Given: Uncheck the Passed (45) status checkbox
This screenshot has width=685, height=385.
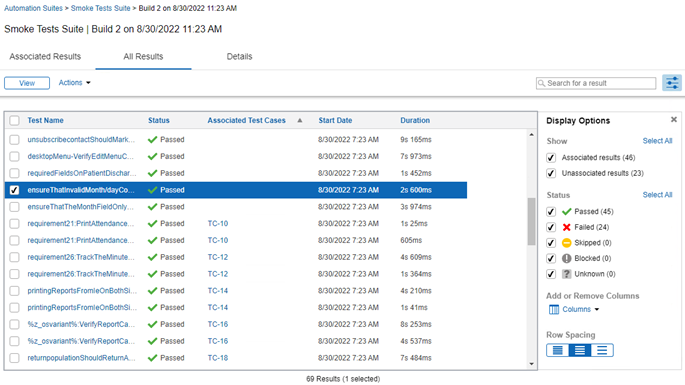Looking at the screenshot, I should coord(551,212).
